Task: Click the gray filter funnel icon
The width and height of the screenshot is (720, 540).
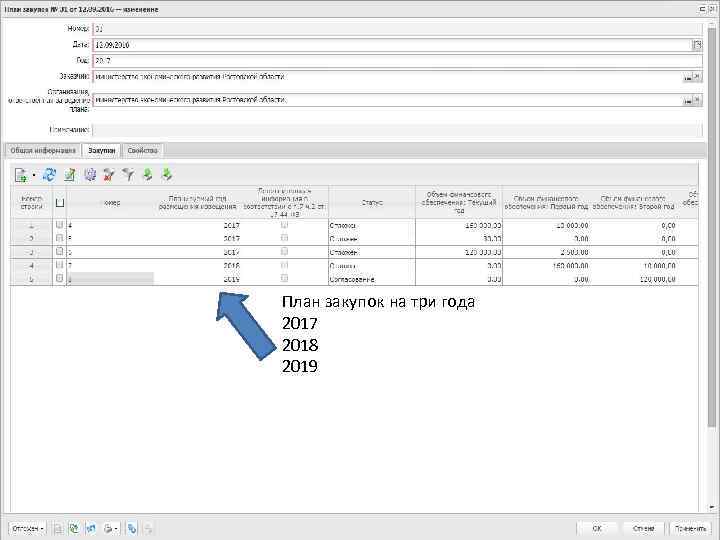Action: point(128,174)
